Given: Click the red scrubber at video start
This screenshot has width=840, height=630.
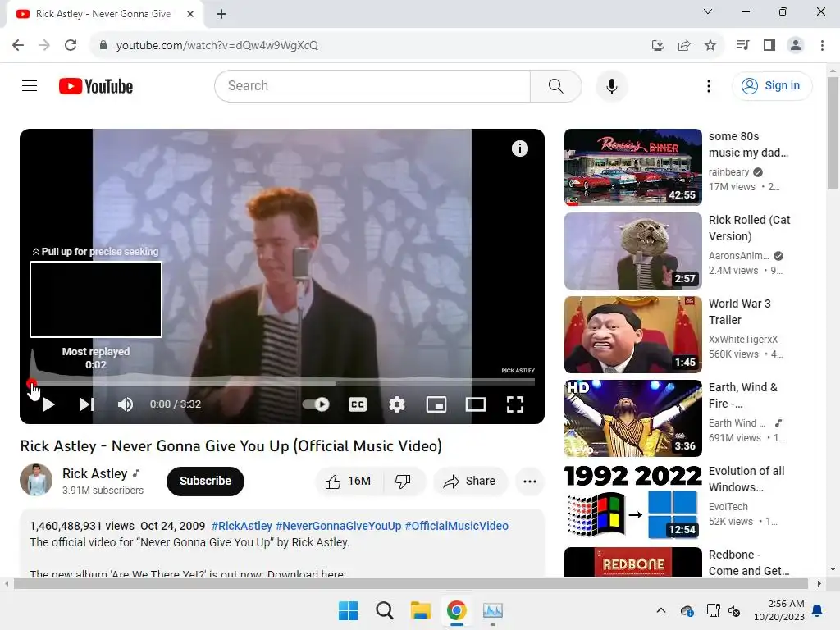Looking at the screenshot, I should pos(31,383).
